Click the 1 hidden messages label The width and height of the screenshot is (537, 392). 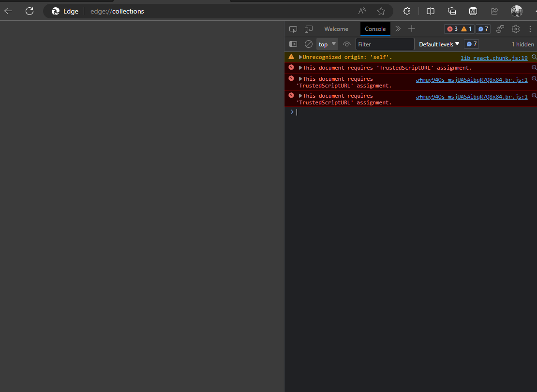click(522, 44)
